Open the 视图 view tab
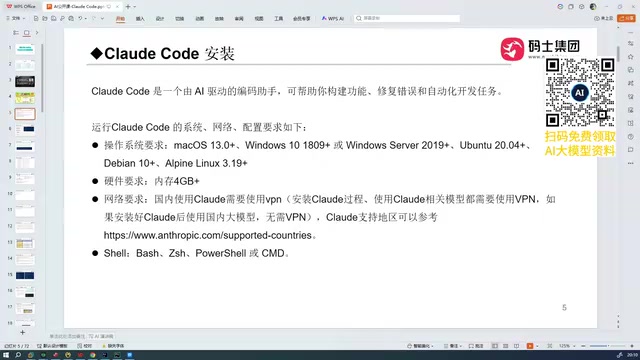This screenshot has width=640, height=360. (x=259, y=19)
